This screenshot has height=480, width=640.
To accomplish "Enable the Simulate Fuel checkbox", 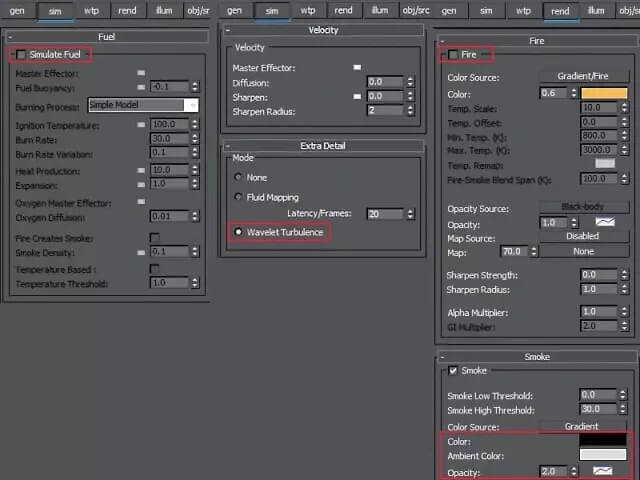I will [21, 53].
